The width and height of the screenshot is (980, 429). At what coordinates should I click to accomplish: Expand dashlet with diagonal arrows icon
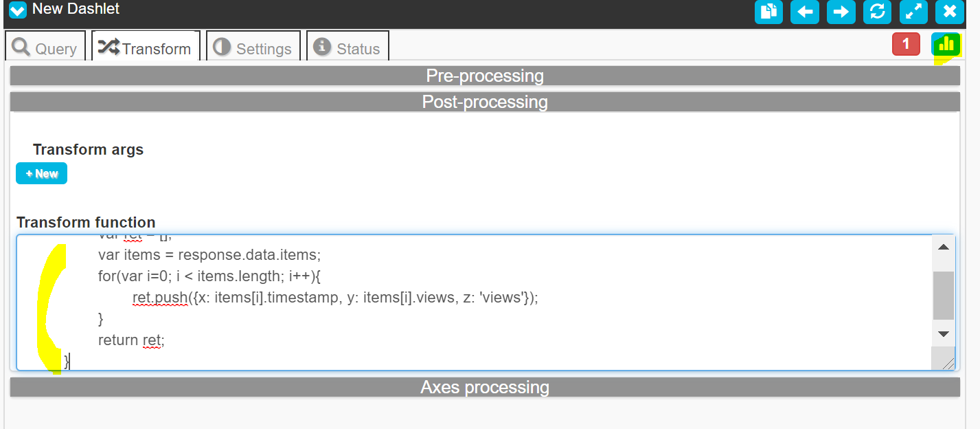(913, 12)
